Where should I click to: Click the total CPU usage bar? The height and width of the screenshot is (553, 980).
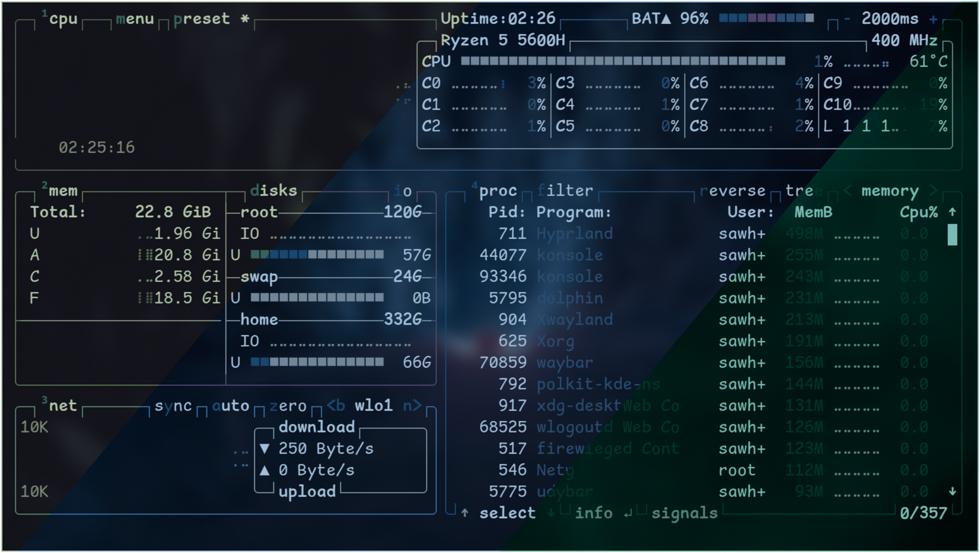point(623,61)
